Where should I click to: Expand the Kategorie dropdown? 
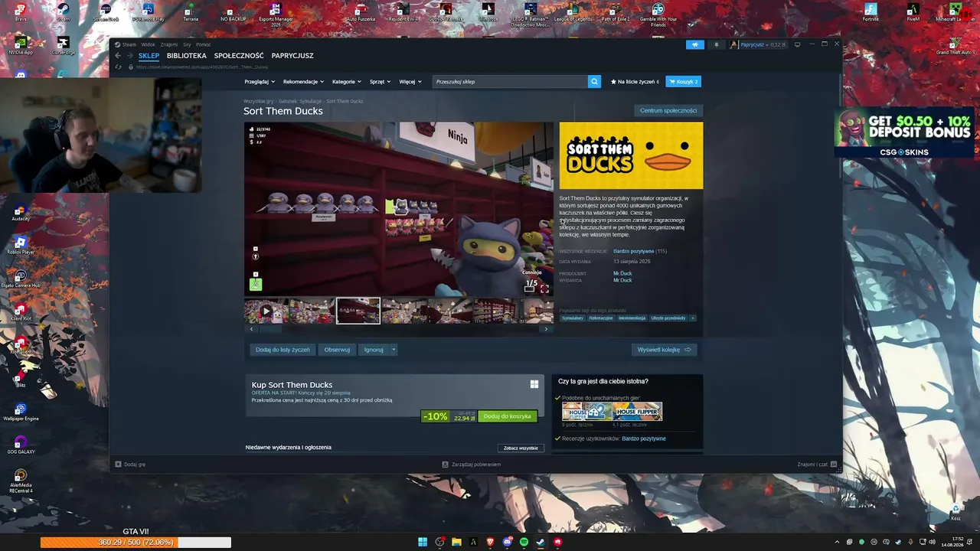point(347,81)
